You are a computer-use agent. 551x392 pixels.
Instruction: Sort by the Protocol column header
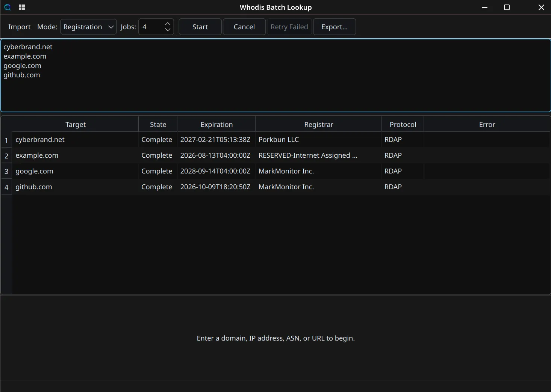(x=403, y=124)
